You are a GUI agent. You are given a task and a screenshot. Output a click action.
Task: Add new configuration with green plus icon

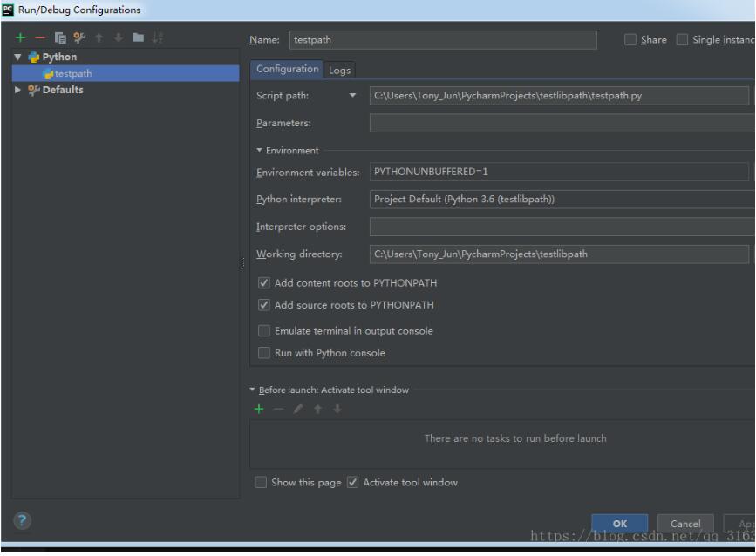click(21, 37)
